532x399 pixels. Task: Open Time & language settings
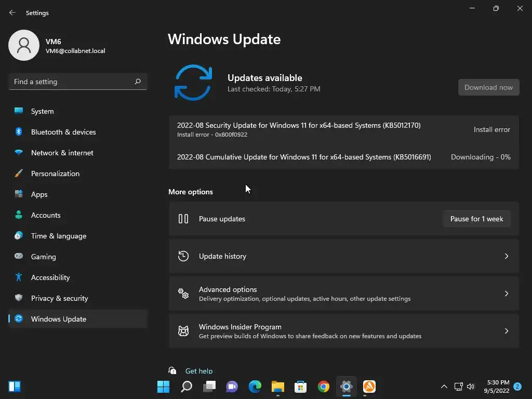click(x=78, y=236)
